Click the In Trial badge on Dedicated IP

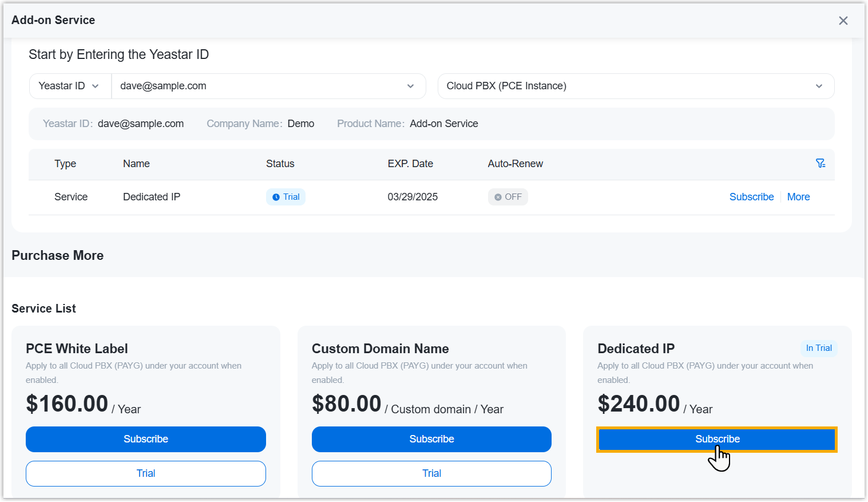(x=818, y=348)
